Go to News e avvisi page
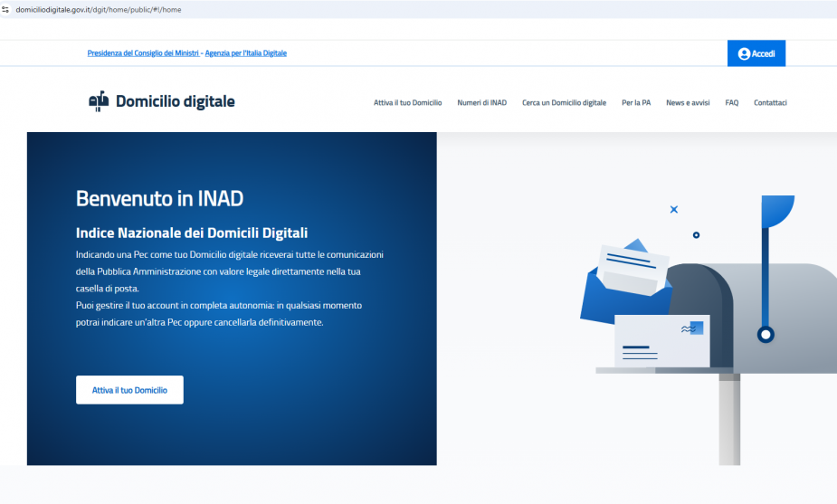Image resolution: width=837 pixels, height=504 pixels. [688, 102]
